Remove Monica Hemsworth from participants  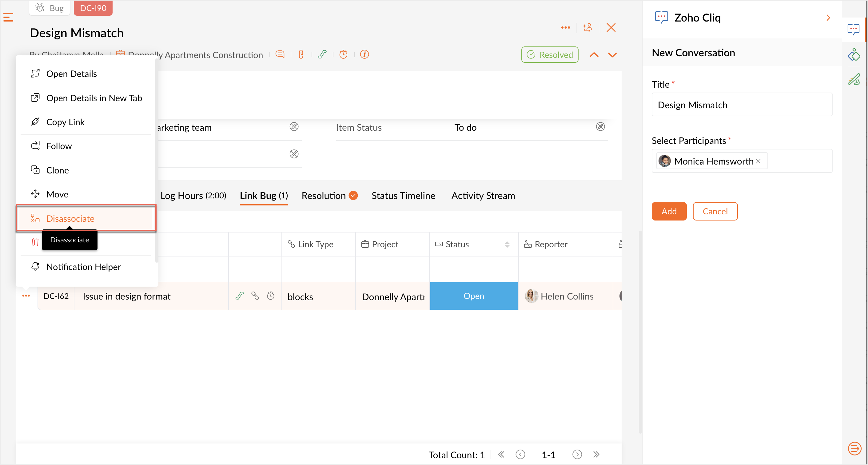(x=758, y=161)
